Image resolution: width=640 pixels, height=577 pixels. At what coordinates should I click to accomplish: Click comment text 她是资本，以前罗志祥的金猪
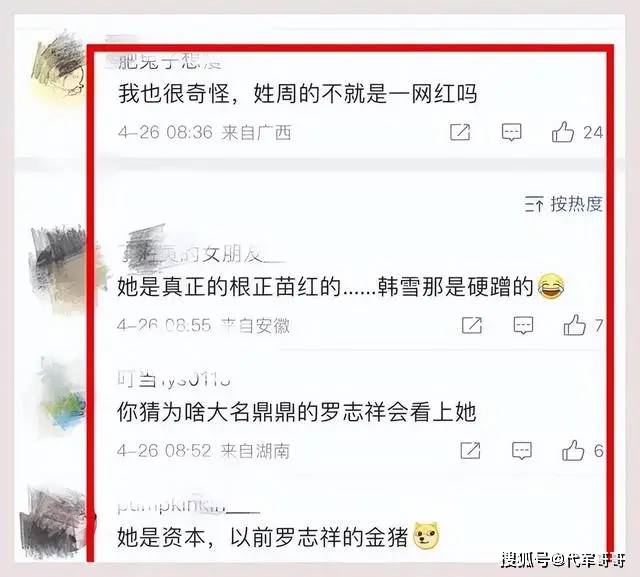pos(263,537)
